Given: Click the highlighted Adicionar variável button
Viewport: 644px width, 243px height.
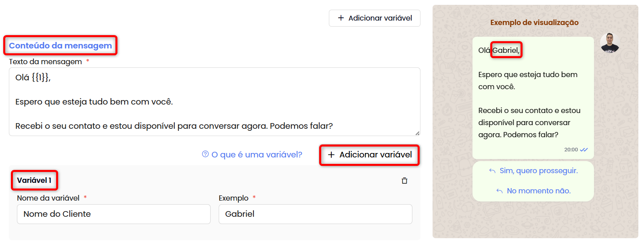Looking at the screenshot, I should pyautogui.click(x=370, y=155).
